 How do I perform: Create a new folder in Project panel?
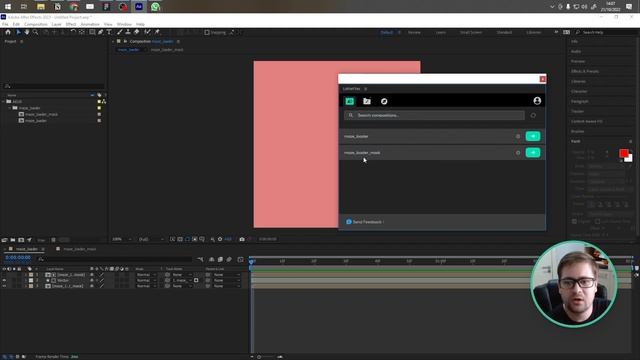coord(13,240)
